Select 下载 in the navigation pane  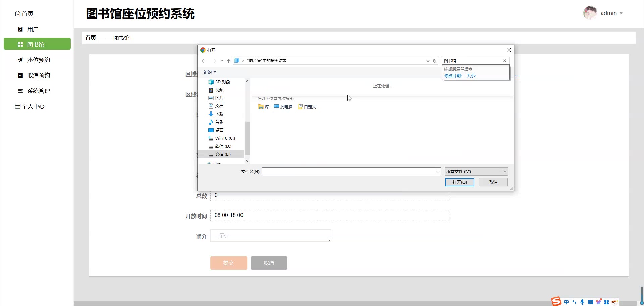coord(216,114)
